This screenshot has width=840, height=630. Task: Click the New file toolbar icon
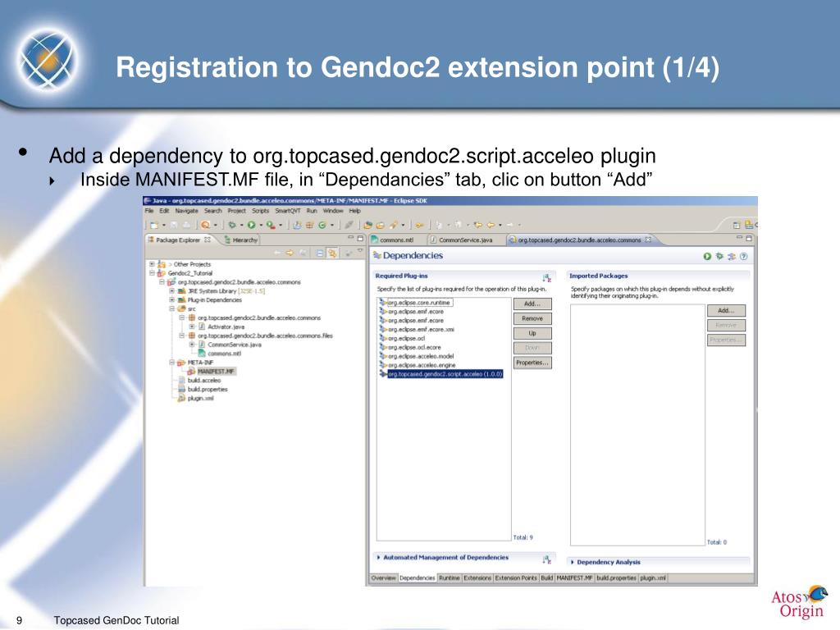154,226
